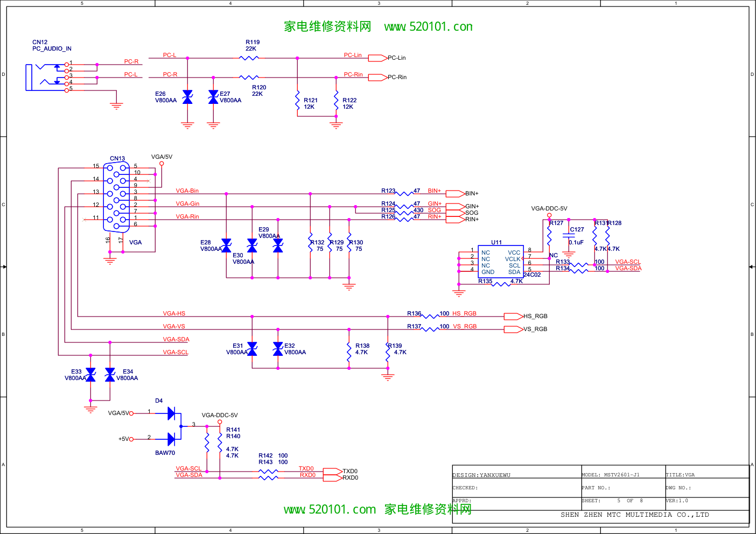The image size is (756, 534).
Task: Click the E30 protection diode symbol
Action: point(252,245)
